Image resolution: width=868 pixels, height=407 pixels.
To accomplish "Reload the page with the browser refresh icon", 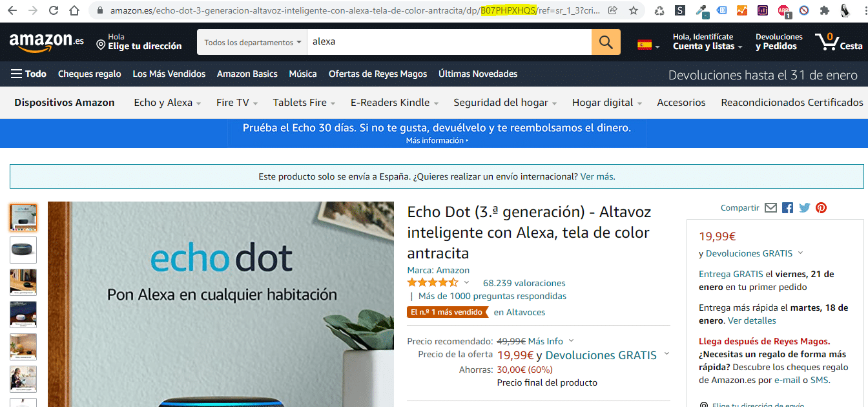I will coord(53,10).
